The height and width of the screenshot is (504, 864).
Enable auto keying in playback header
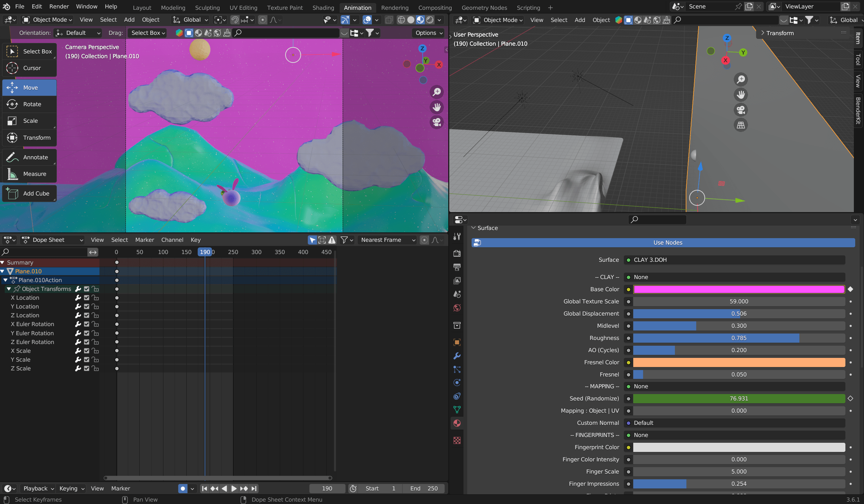pos(183,488)
